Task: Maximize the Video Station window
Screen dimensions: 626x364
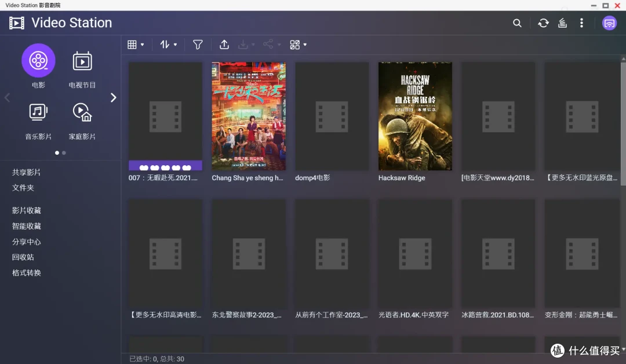Action: (x=605, y=6)
